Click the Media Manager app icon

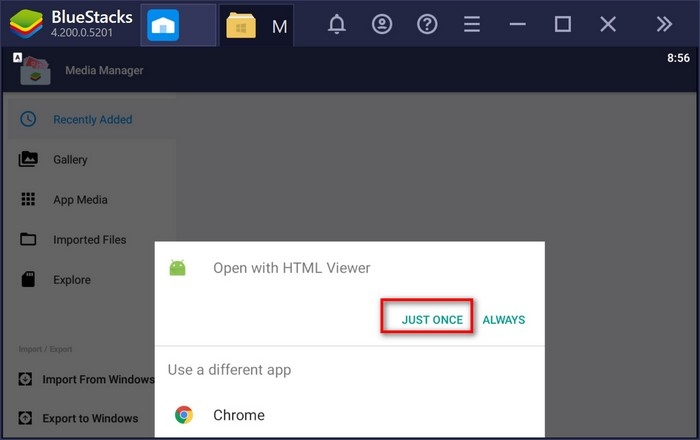pyautogui.click(x=35, y=70)
